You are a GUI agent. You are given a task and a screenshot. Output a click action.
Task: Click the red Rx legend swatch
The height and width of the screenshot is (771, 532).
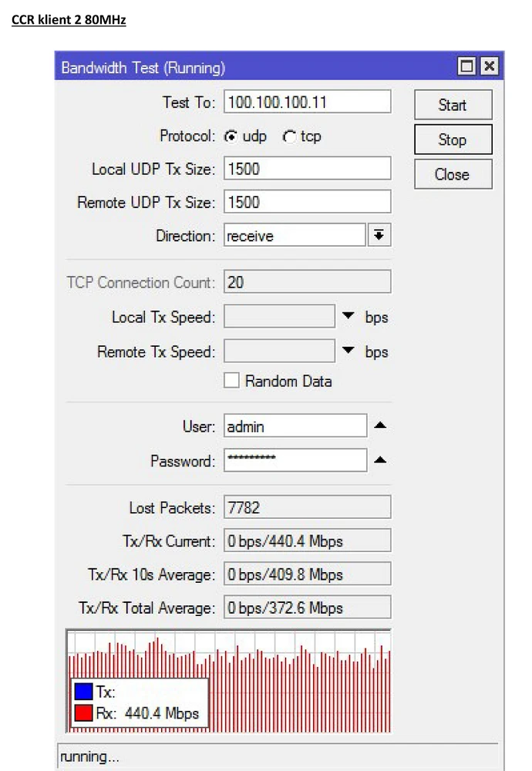82,713
